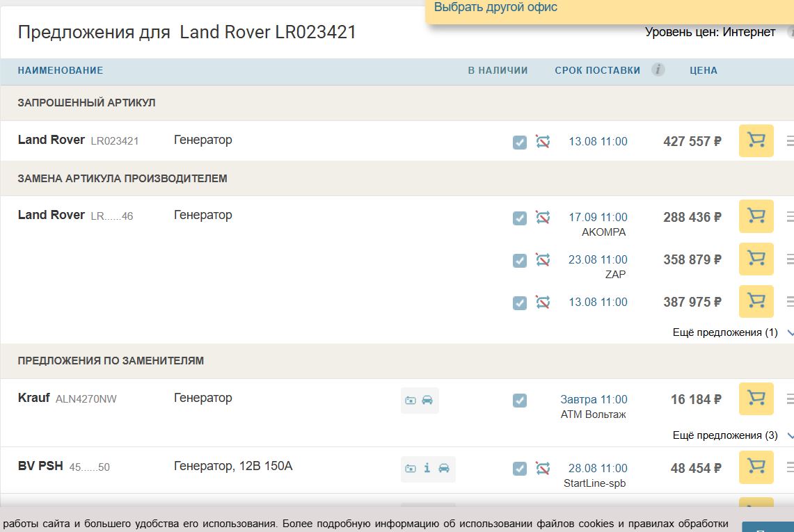Click Уровень цен: Интернет label
Screen dimensions: 794x532
710,32
